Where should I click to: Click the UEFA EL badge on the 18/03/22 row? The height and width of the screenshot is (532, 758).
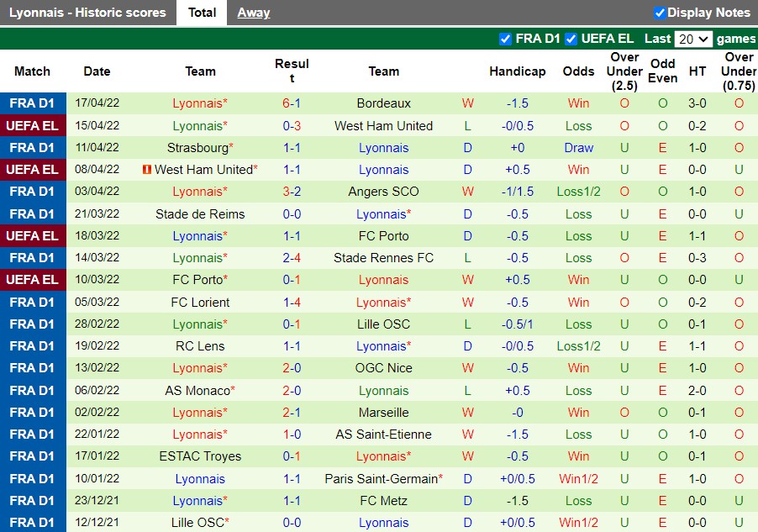click(x=33, y=235)
